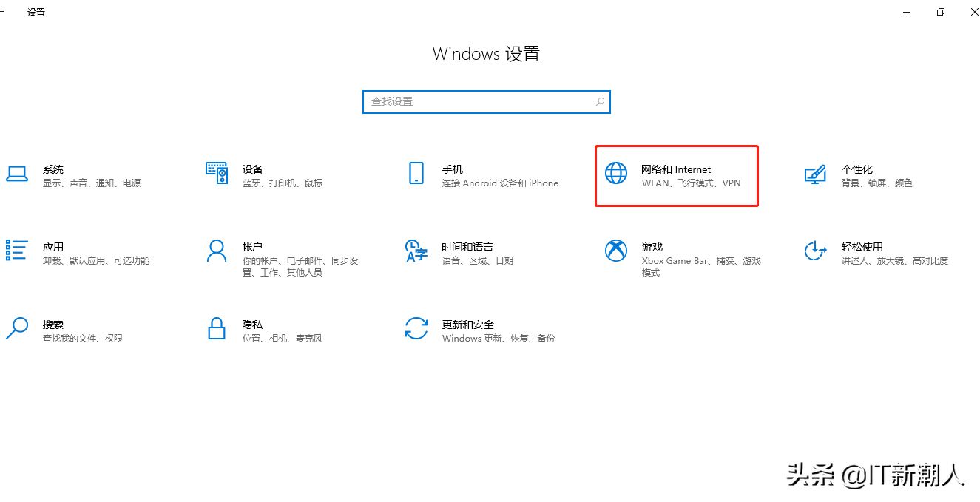
Task: Open the 设备 keyboard and speaker icon
Action: point(217,173)
